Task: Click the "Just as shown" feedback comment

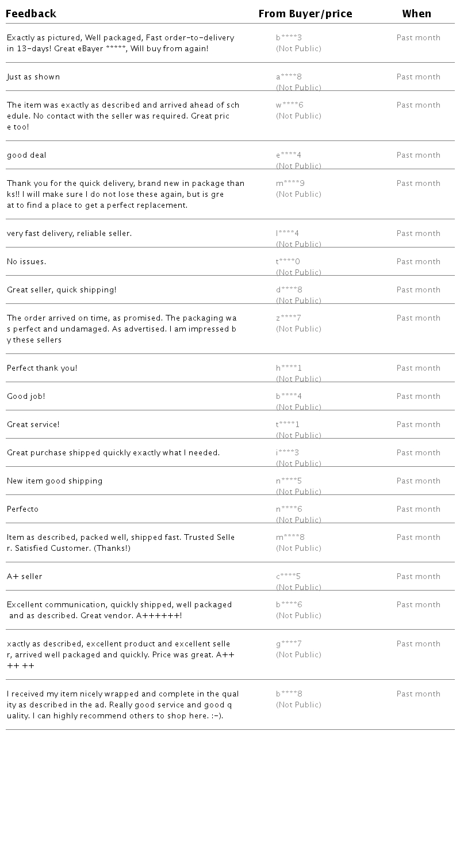Action: (x=33, y=77)
